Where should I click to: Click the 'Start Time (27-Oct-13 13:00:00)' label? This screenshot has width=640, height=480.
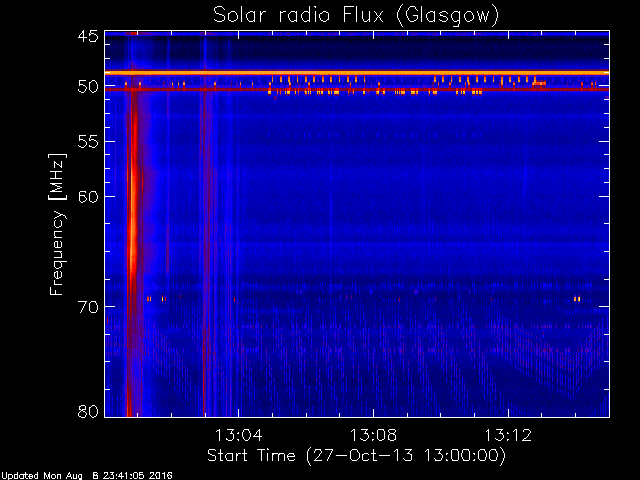[356, 456]
